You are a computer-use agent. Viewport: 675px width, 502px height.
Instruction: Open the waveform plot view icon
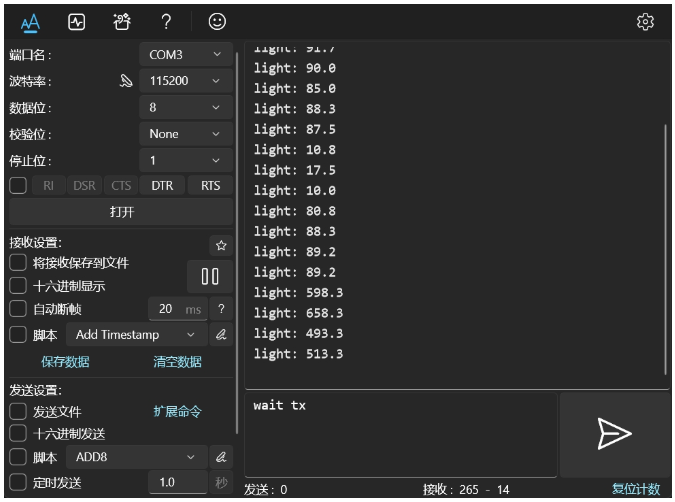(76, 21)
